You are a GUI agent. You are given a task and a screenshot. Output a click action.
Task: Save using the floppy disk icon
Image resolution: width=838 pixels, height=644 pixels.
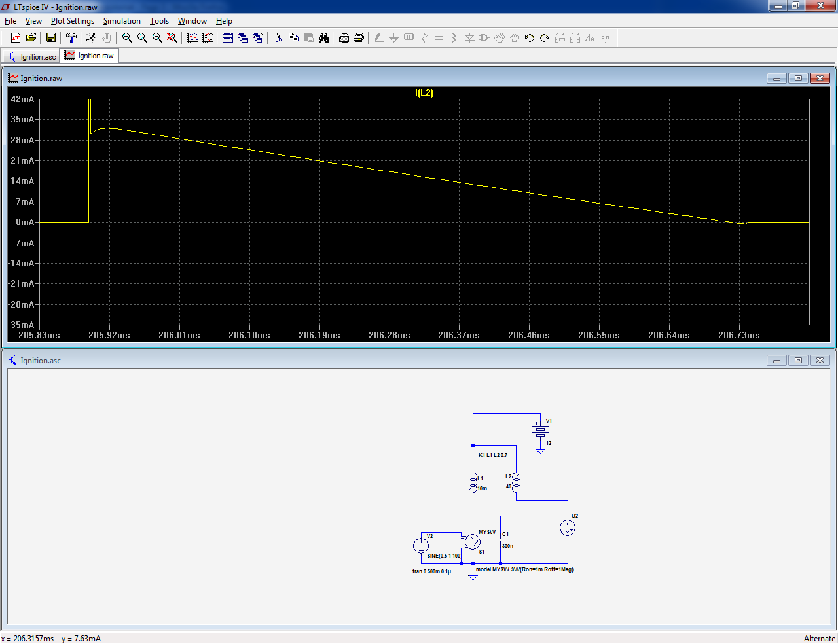coord(50,38)
